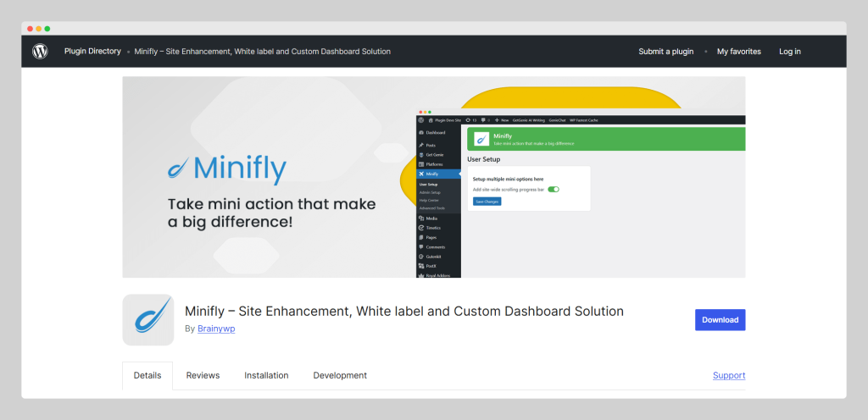Switch to the Development tab

pos(340,375)
